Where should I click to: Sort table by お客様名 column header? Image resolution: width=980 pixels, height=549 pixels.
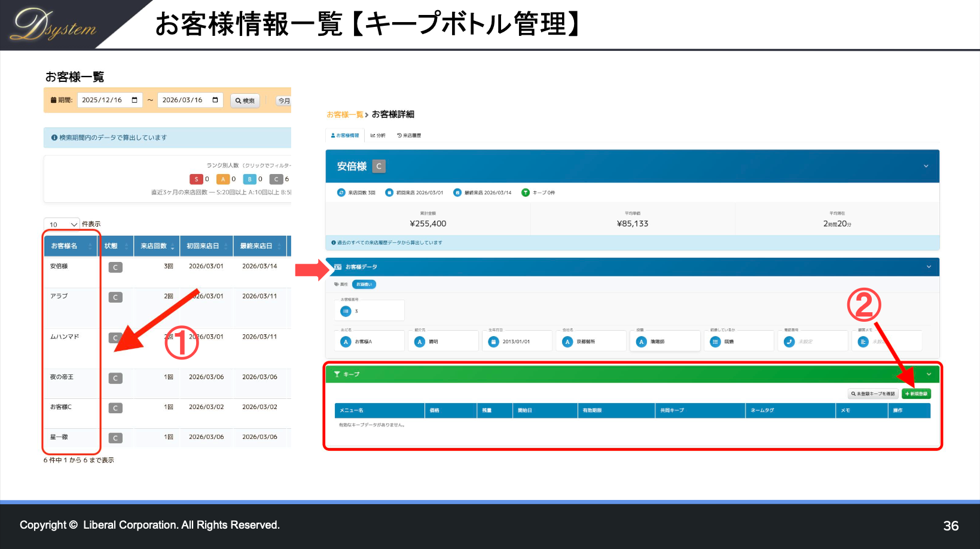tap(71, 246)
